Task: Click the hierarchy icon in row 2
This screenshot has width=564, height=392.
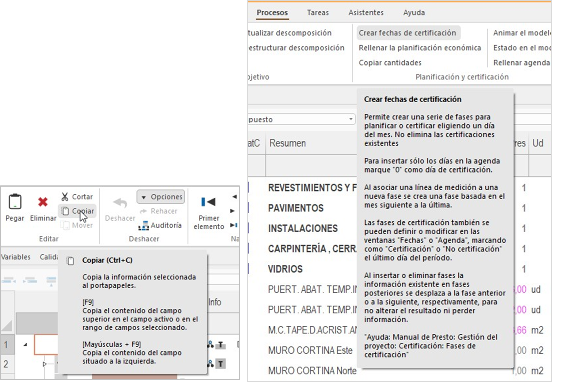Action: tap(210, 364)
